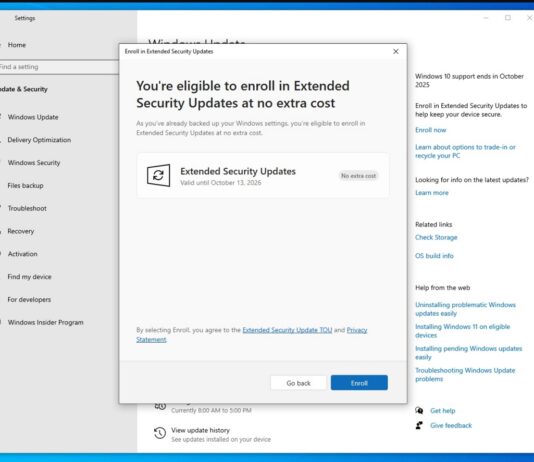The width and height of the screenshot is (534, 462).
Task: Click the Extended Security Updates sync icon
Action: 158,175
